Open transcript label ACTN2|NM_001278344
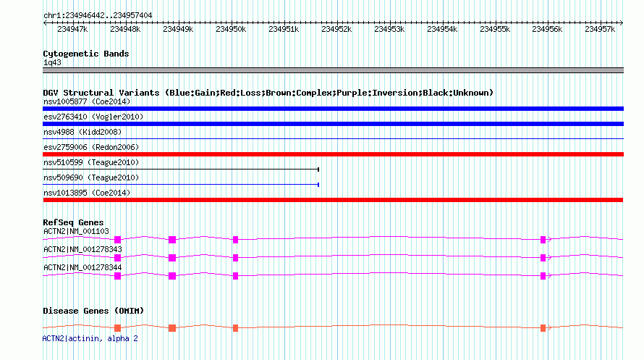The width and height of the screenshot is (644, 360). (82, 267)
